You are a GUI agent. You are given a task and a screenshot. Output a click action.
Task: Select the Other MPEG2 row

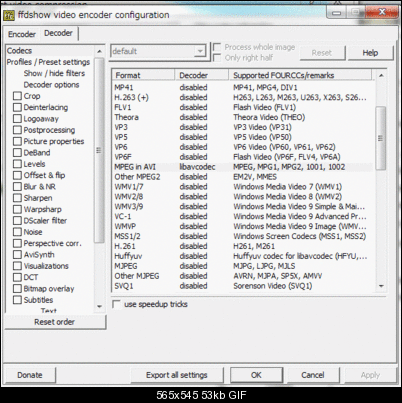pos(242,177)
